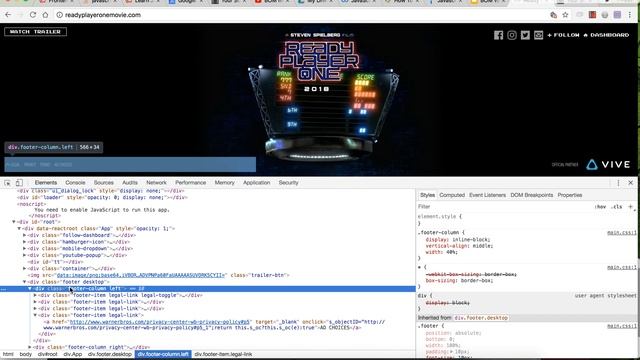Open Event Listeners tab
This screenshot has height=360, width=640.
pyautogui.click(x=487, y=195)
